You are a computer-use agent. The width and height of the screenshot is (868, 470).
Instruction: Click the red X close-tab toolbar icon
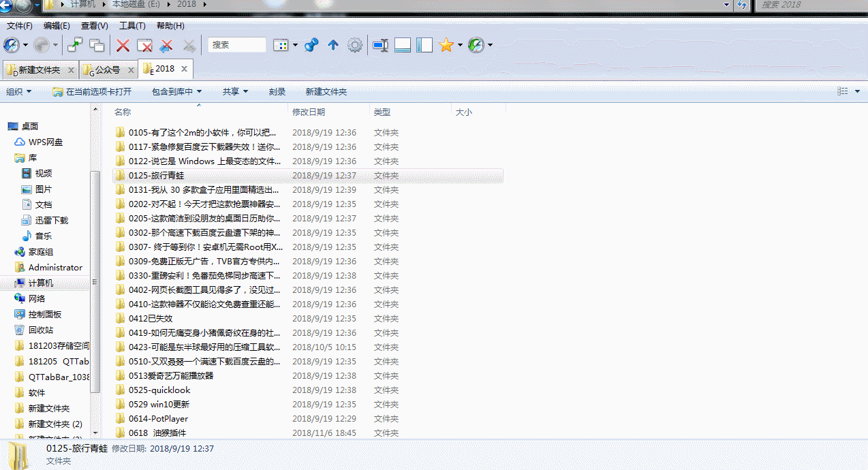(x=123, y=46)
